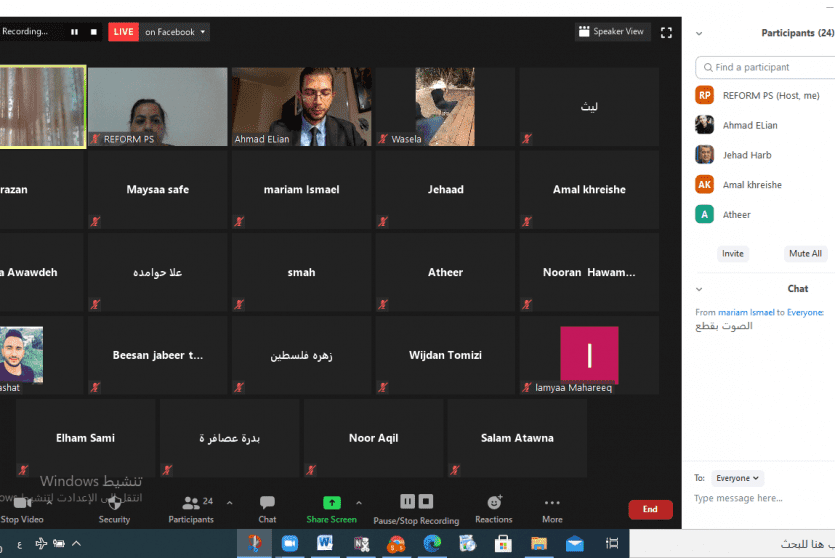Collapse the Participants panel chevron
The width and height of the screenshot is (835, 558).
(699, 34)
